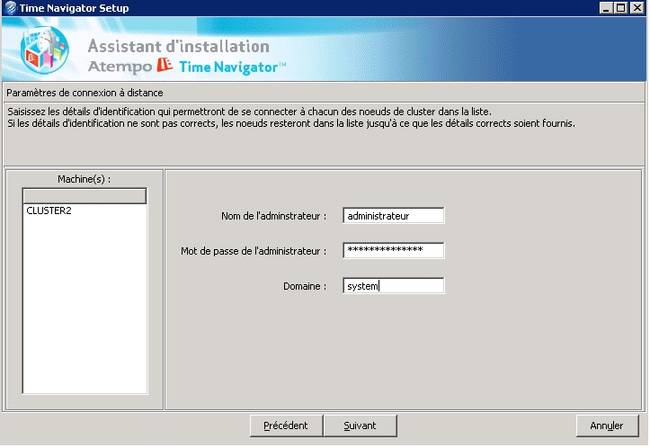Click the Time Navigator Setup title icon
650x448 pixels.
[x=10, y=8]
